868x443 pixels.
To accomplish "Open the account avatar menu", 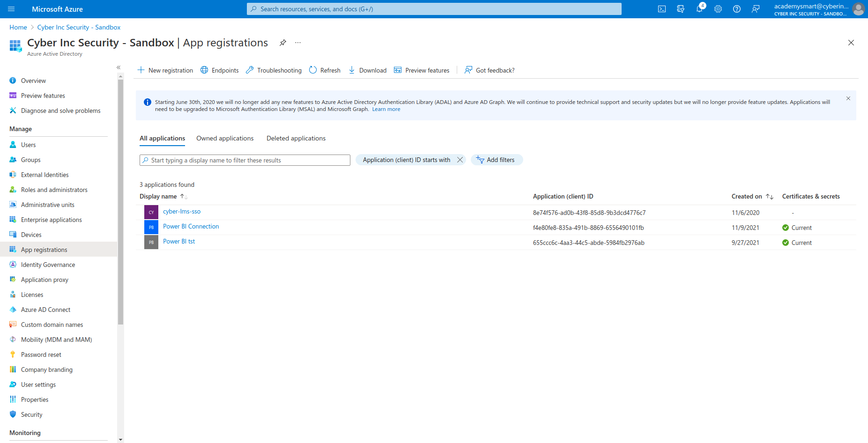I will [x=858, y=9].
